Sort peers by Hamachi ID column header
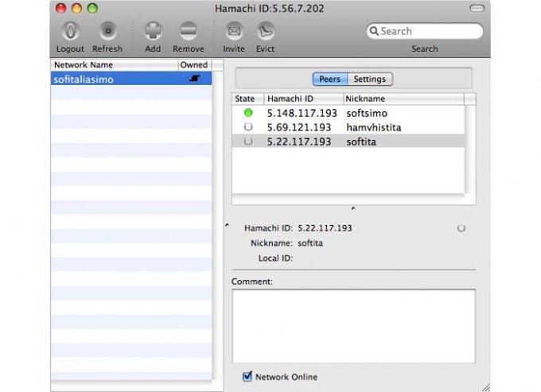541x392 pixels. [304, 99]
